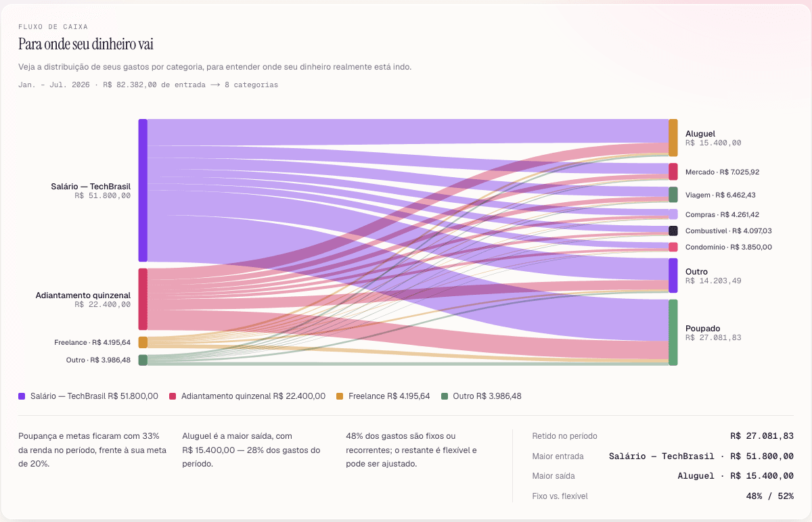This screenshot has height=522, width=812.
Task: Click the 'Aluguel · R$ 15.400,00' summary value
Action: (736, 476)
